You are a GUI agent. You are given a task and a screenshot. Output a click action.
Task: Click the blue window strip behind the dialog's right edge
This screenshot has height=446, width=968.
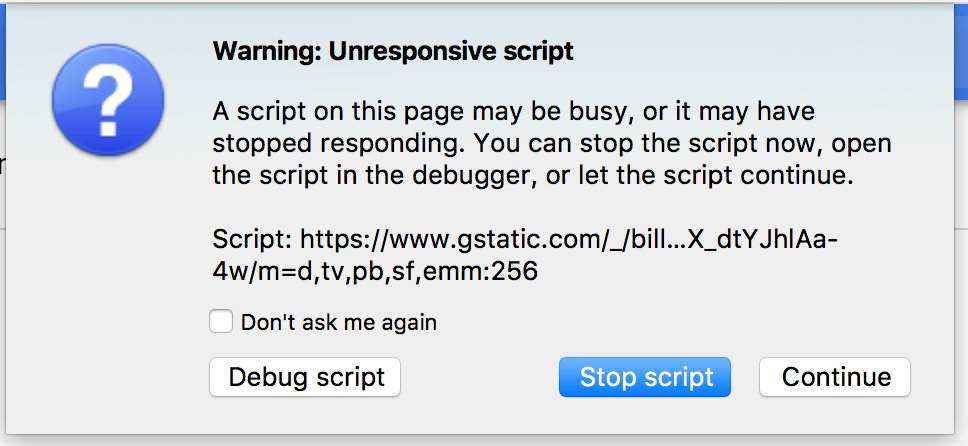961,53
